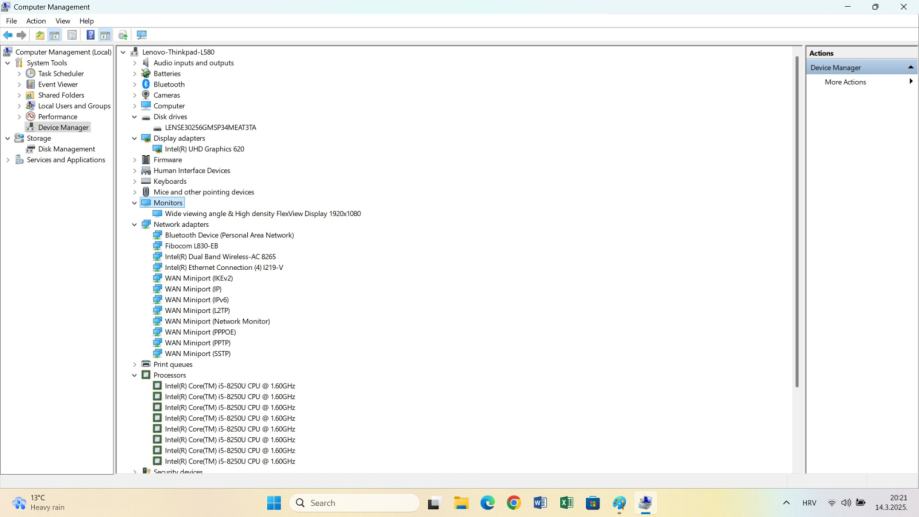Open the weather widget showing 13°C
Screen dimensions: 919x517
tap(39, 503)
